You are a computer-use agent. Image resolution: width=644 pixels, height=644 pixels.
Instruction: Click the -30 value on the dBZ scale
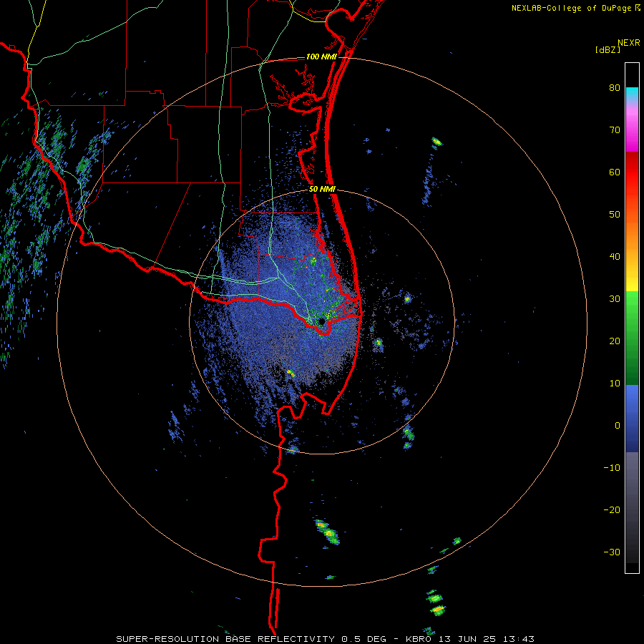(612, 552)
